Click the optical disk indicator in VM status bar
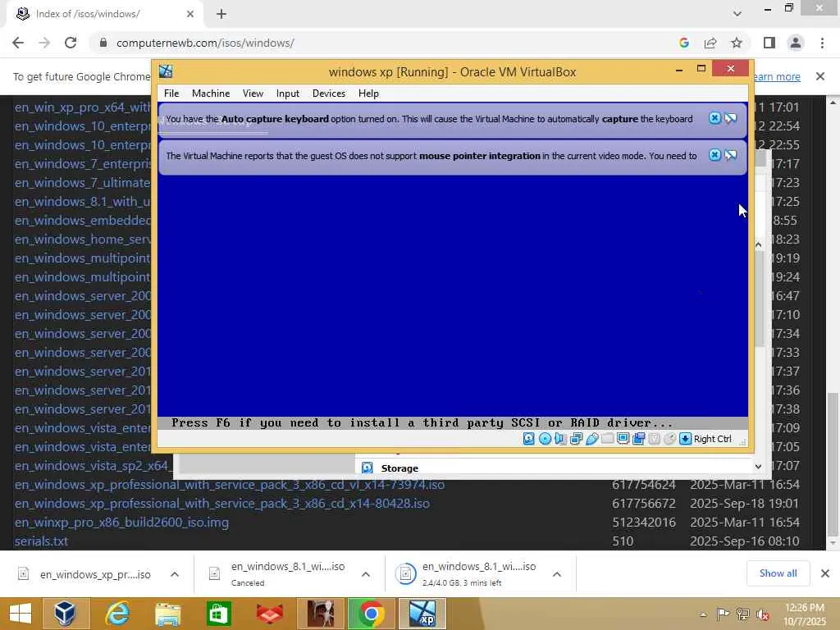This screenshot has width=840, height=630. pos(545,439)
